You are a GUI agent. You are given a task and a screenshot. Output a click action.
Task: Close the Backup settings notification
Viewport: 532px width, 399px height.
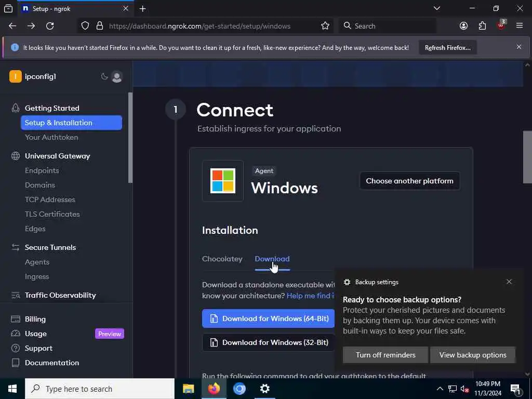[509, 282]
